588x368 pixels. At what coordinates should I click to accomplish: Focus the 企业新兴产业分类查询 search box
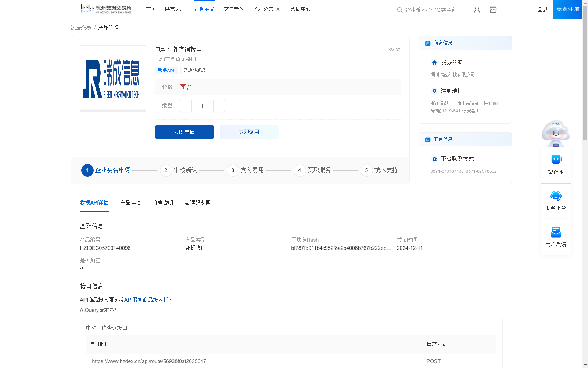point(431,10)
